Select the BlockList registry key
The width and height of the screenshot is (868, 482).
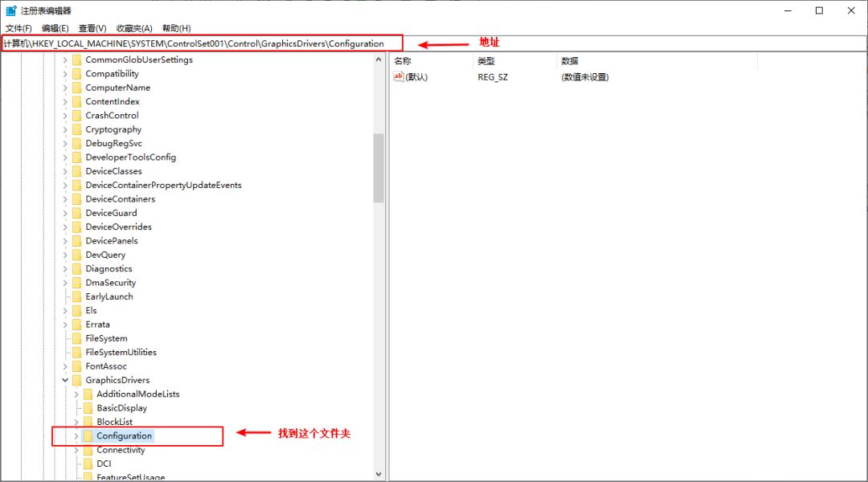point(117,421)
